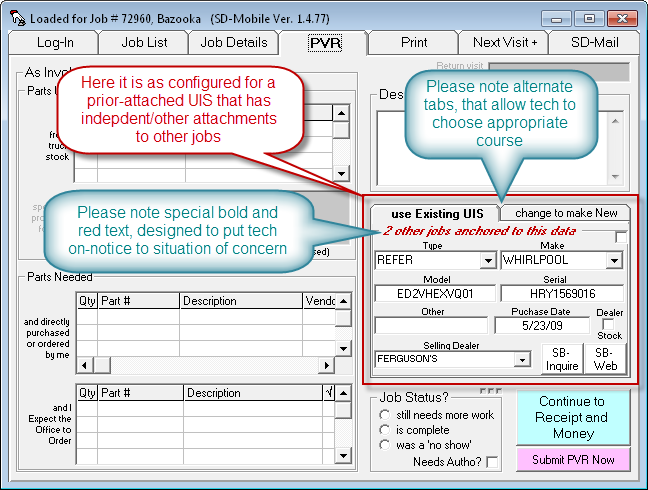This screenshot has height=490, width=648.
Task: Open the Make dropdown showing WHIRLPOOL
Action: pos(618,260)
